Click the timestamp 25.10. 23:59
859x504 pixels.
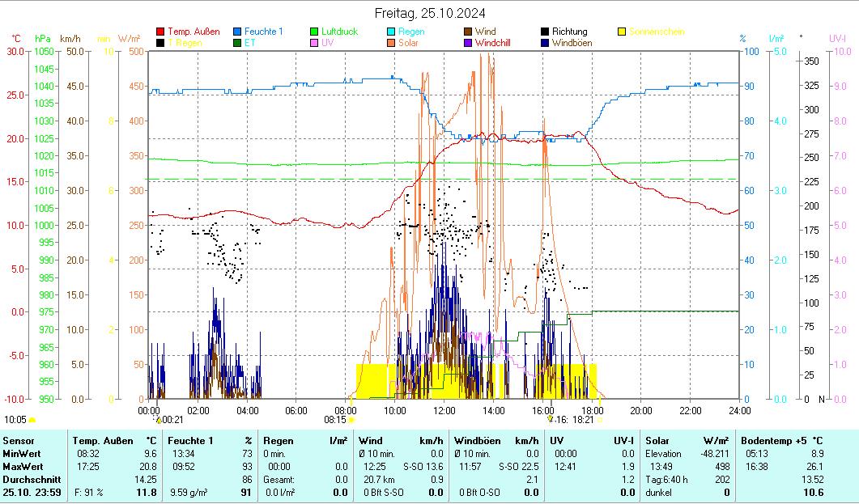click(32, 493)
